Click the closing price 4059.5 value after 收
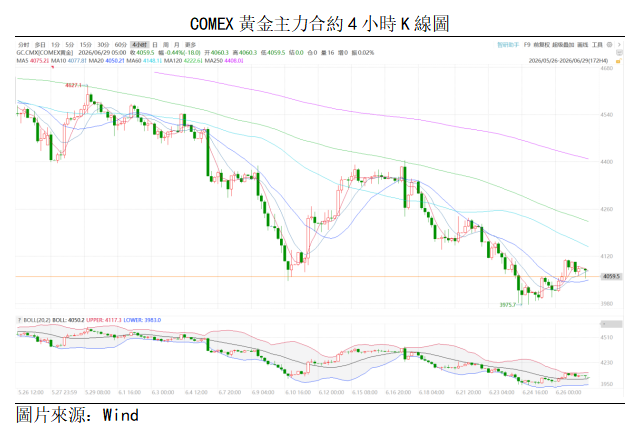Viewport: 640px width, 434px height. pyautogui.click(x=145, y=53)
